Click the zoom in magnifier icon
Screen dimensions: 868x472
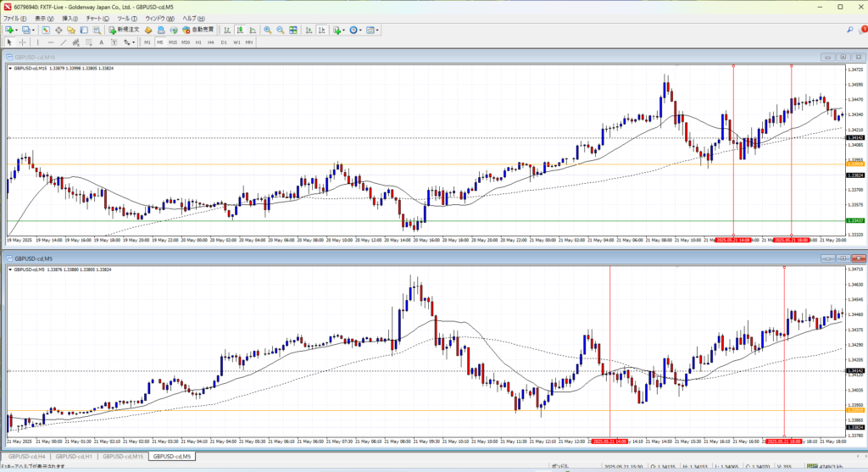coord(267,30)
